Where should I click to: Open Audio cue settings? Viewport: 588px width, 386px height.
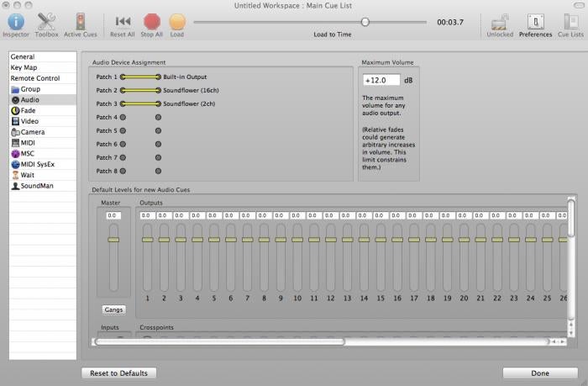(x=43, y=100)
